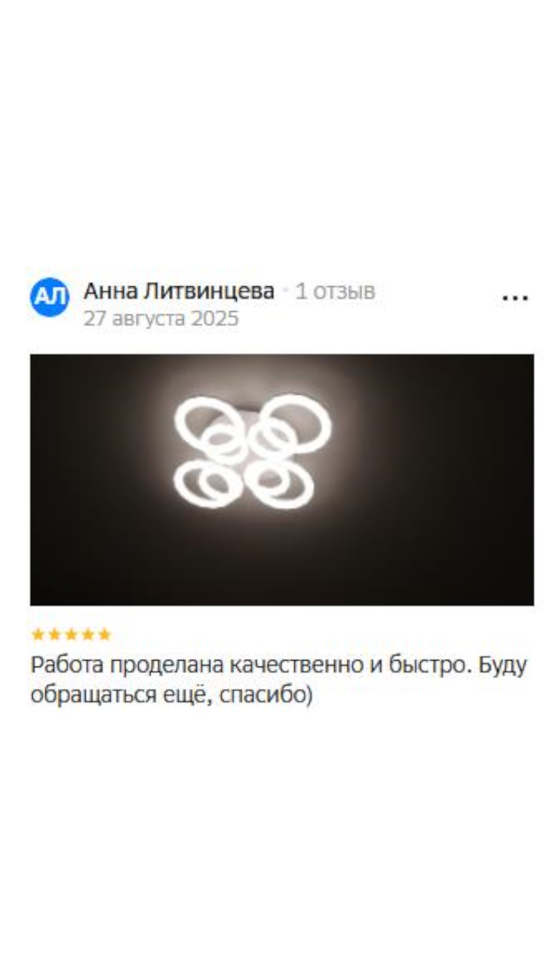Image resolution: width=551 pixels, height=980 pixels.
Task: Click the year 2025 in date
Action: click(215, 319)
